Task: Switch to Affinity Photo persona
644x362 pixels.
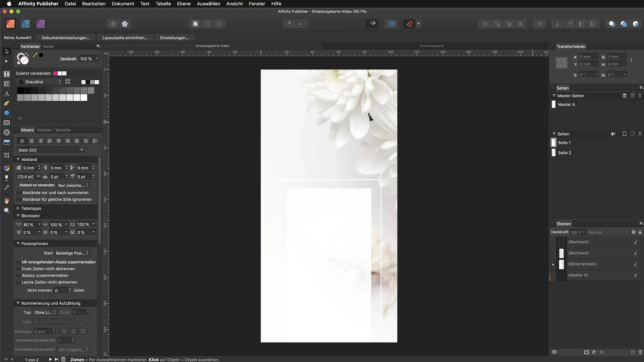Action: (41, 24)
